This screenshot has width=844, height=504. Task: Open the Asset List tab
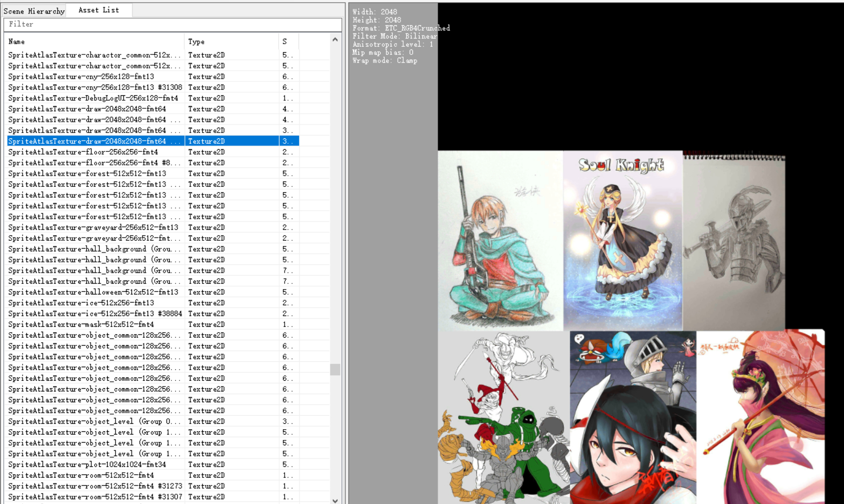(99, 10)
